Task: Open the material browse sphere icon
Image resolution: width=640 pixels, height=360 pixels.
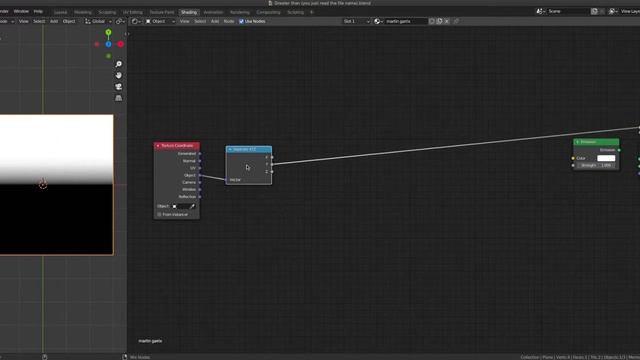Action: (x=378, y=21)
